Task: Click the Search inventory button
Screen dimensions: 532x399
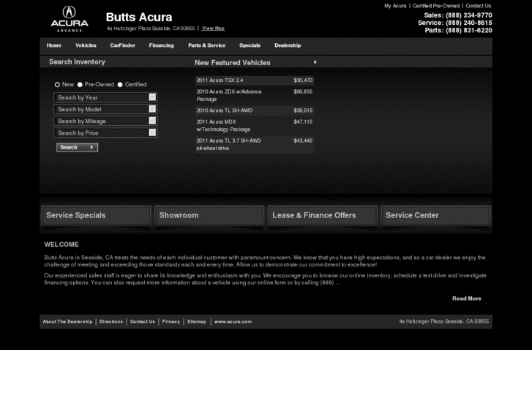Action: (77, 147)
